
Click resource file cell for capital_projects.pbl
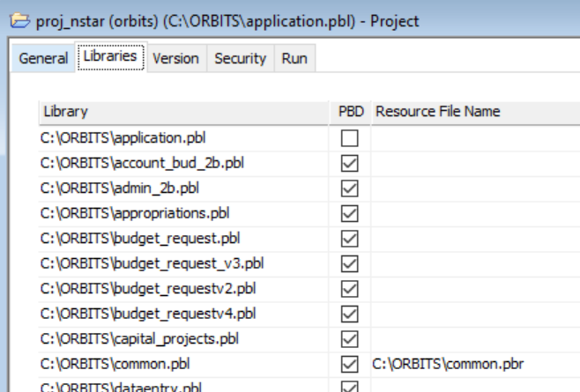click(476, 339)
